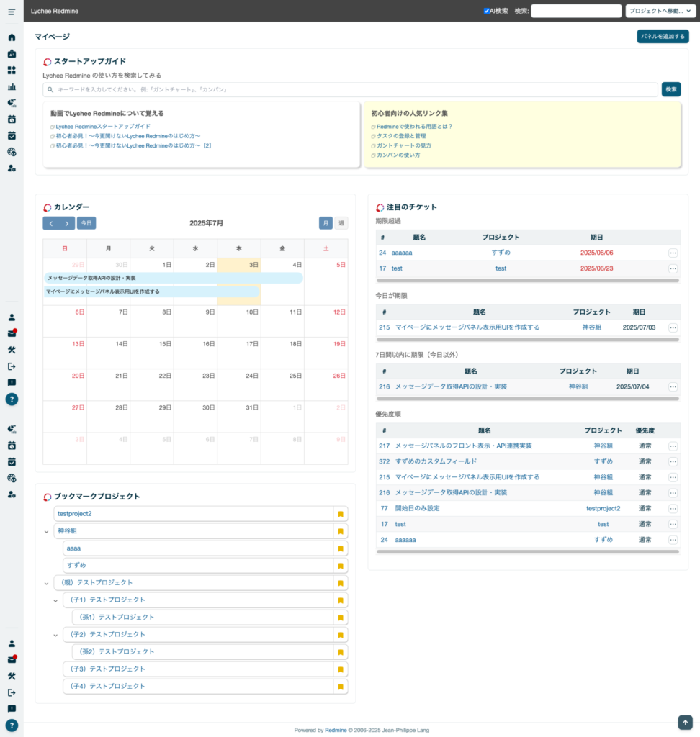Viewport: 700px width, 737px height.
Task: Go to the previous calendar month
Action: pos(51,223)
